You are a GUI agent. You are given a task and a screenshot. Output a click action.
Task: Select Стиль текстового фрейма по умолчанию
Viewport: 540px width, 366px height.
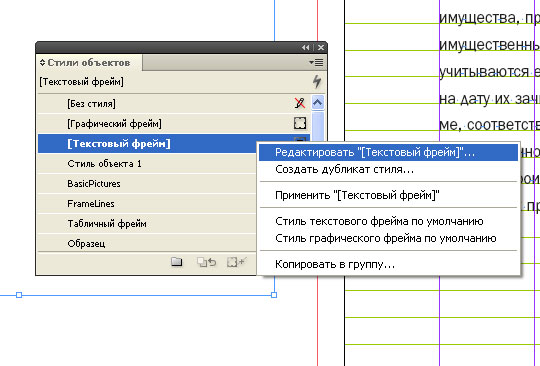(388, 221)
